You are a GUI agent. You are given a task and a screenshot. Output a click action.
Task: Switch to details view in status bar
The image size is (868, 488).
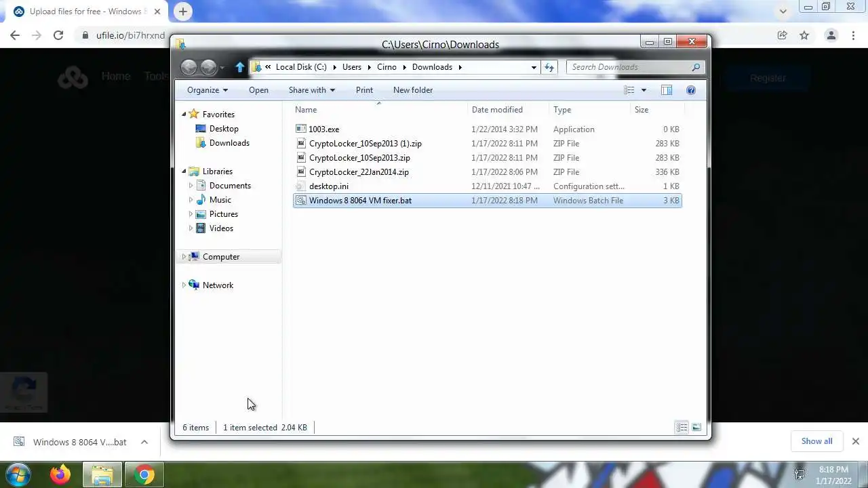point(682,427)
